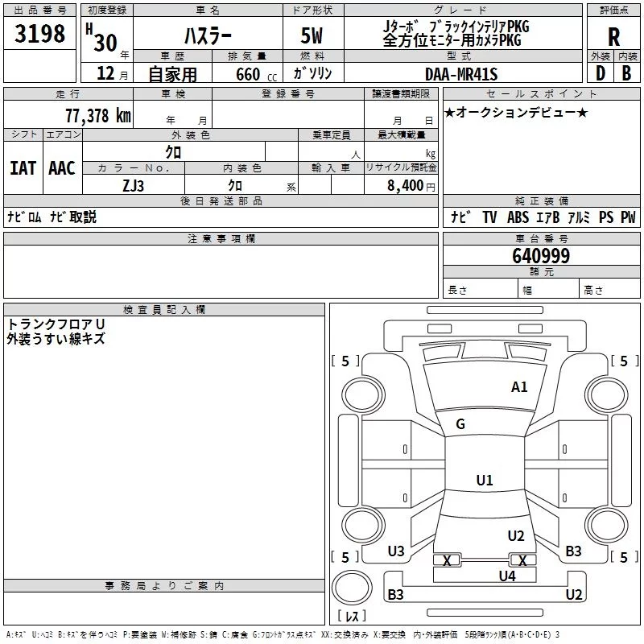Click the 車台番号 header

click(x=541, y=238)
